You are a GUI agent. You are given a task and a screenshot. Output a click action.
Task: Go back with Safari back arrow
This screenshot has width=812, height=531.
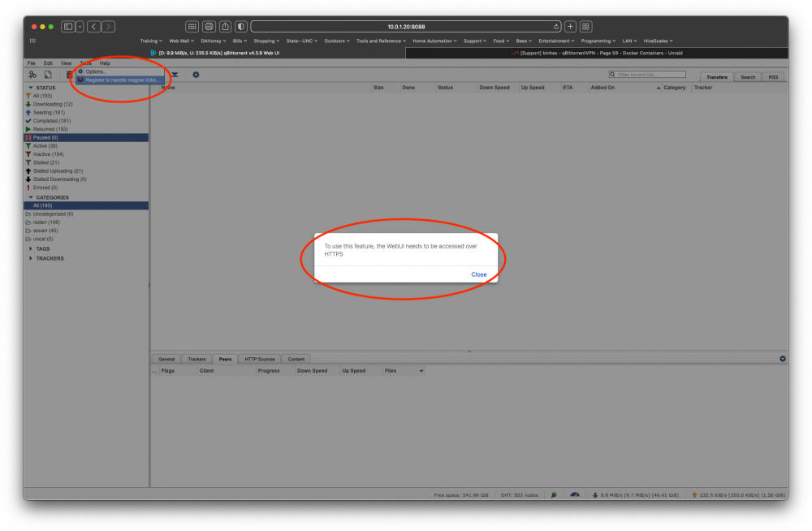[93, 27]
